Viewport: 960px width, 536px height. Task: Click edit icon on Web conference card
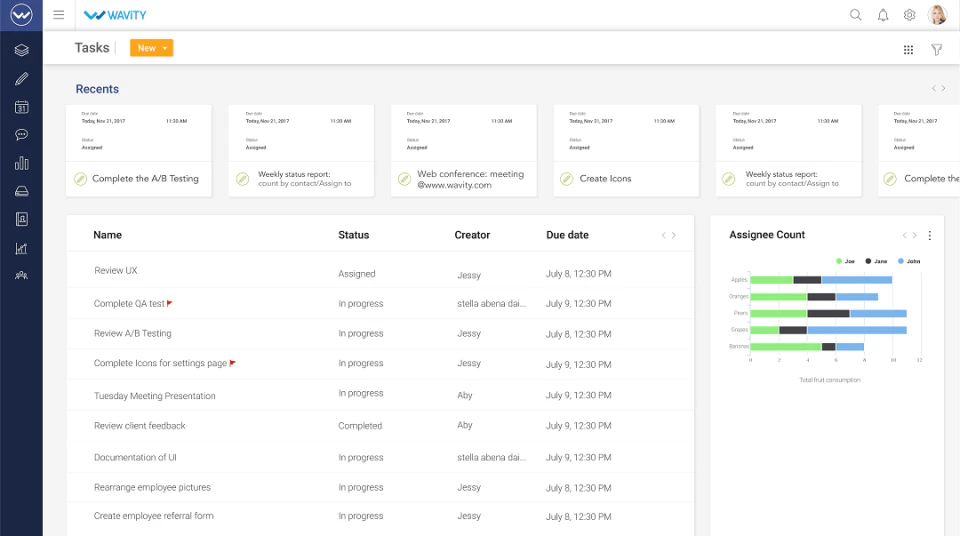coord(404,179)
